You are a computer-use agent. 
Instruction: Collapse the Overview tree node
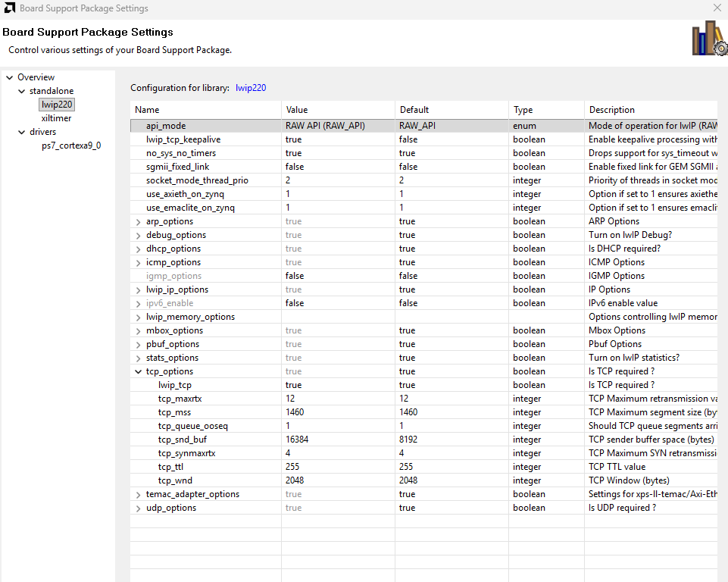pos(9,77)
